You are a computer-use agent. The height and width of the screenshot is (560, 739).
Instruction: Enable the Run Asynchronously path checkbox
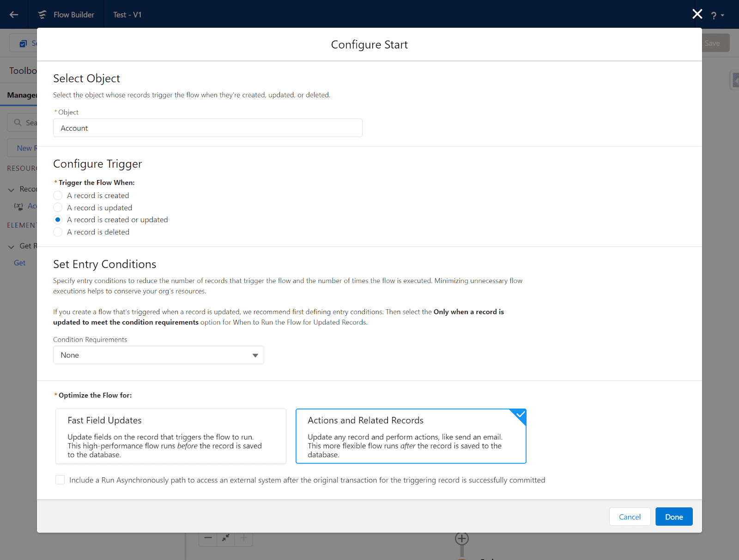click(x=60, y=480)
